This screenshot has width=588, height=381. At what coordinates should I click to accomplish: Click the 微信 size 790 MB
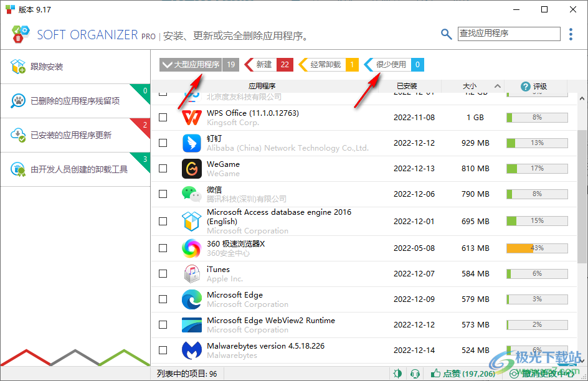point(475,194)
